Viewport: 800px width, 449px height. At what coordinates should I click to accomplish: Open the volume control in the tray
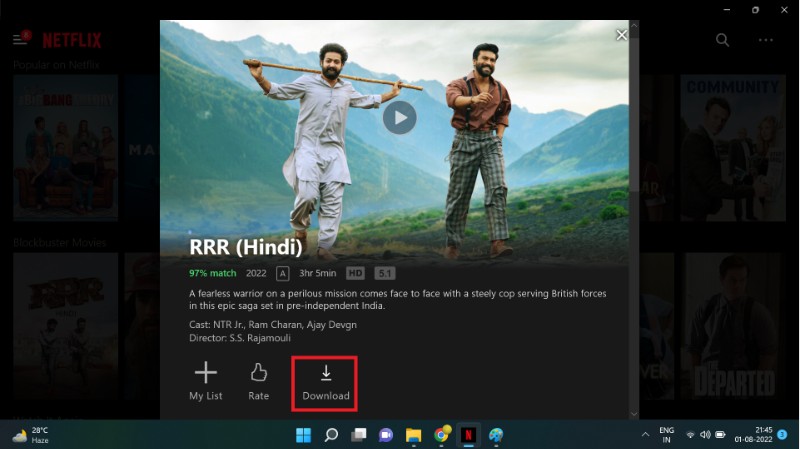pyautogui.click(x=705, y=435)
